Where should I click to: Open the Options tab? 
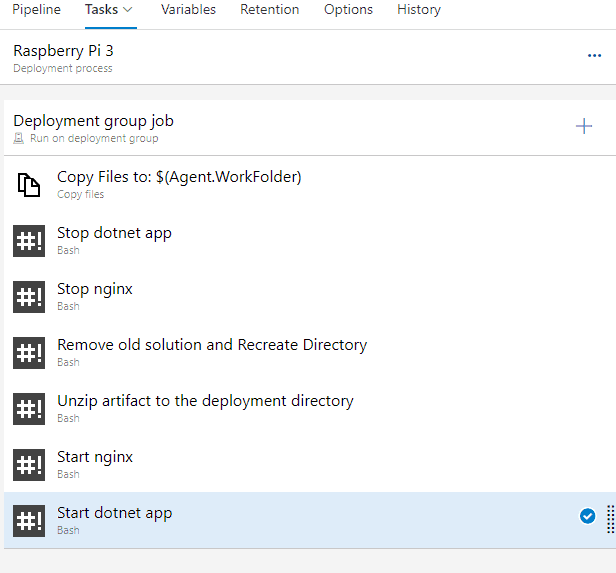pos(348,9)
